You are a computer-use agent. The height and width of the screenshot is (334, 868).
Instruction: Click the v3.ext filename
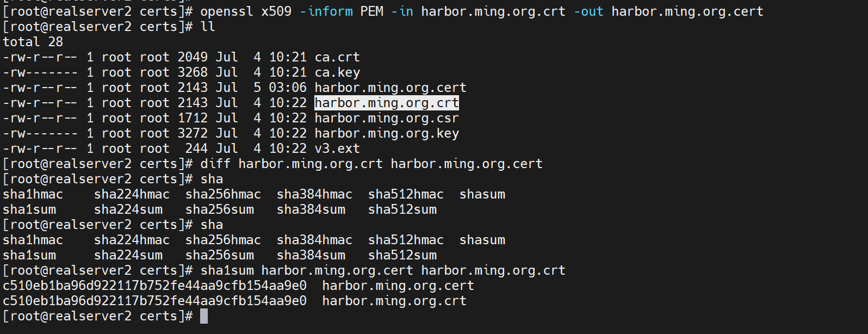pos(337,149)
